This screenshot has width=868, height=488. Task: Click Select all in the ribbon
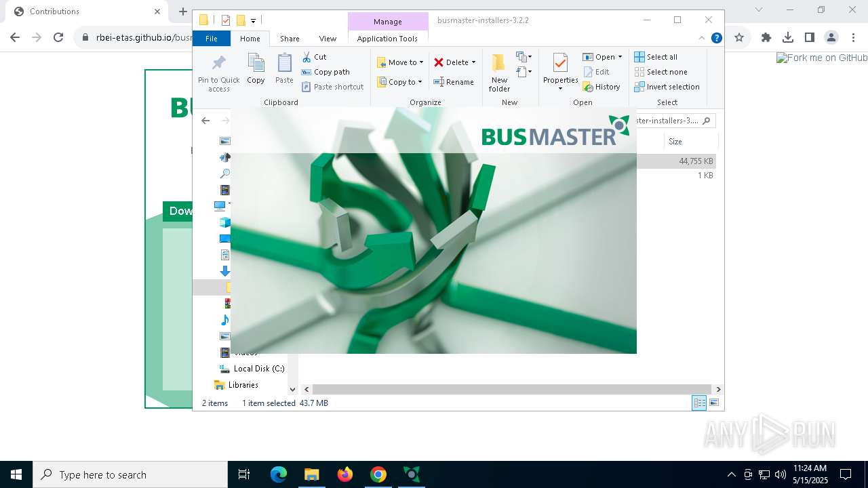pos(656,57)
